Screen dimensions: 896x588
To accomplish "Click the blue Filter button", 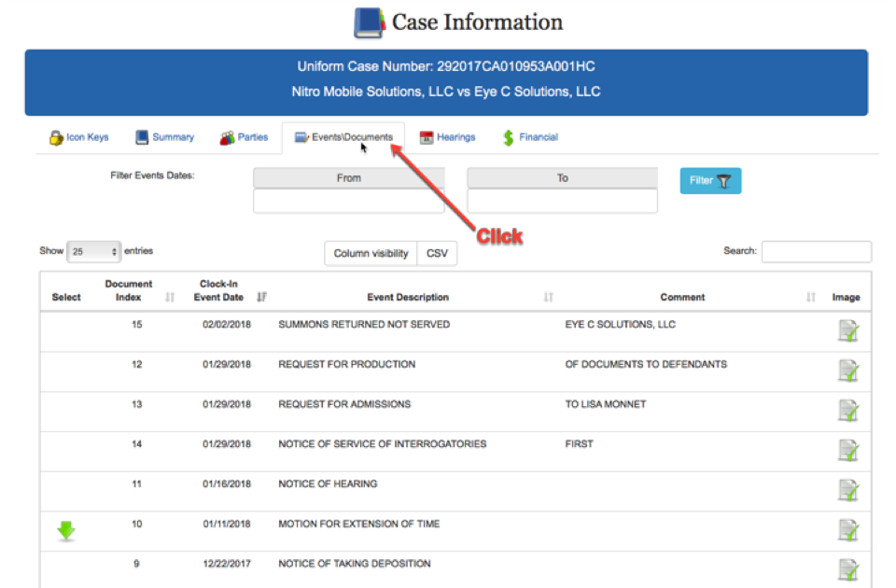I will point(710,181).
